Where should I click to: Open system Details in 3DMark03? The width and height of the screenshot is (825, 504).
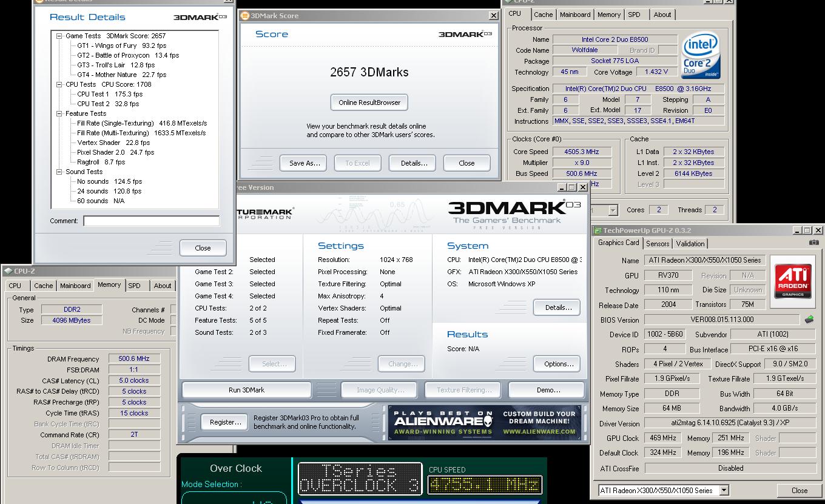pos(558,307)
